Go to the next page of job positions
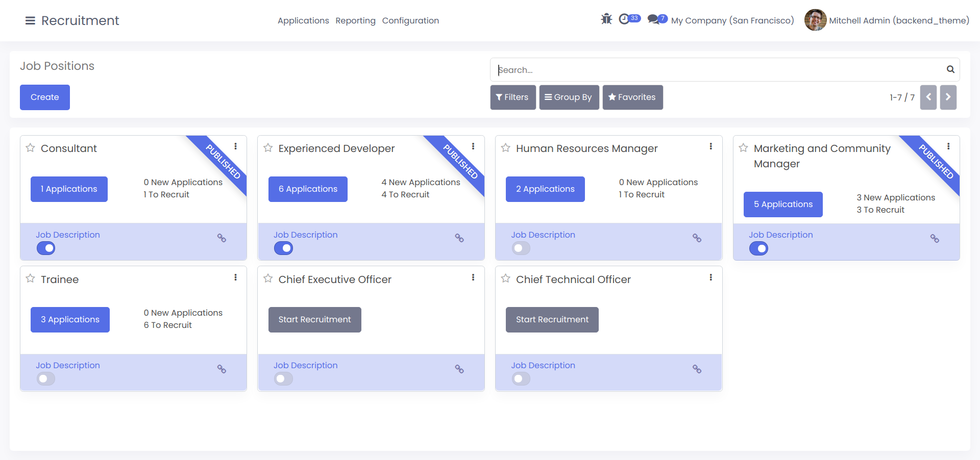The width and height of the screenshot is (980, 460). pos(948,97)
